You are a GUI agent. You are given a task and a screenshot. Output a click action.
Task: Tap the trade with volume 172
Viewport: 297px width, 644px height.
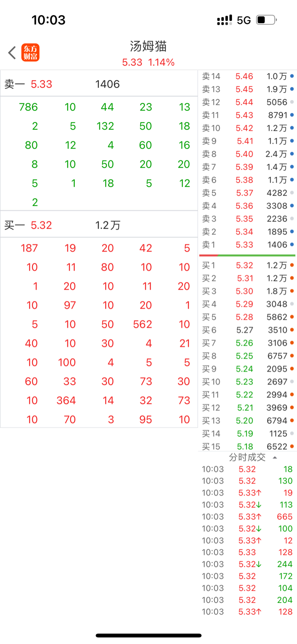click(x=247, y=576)
